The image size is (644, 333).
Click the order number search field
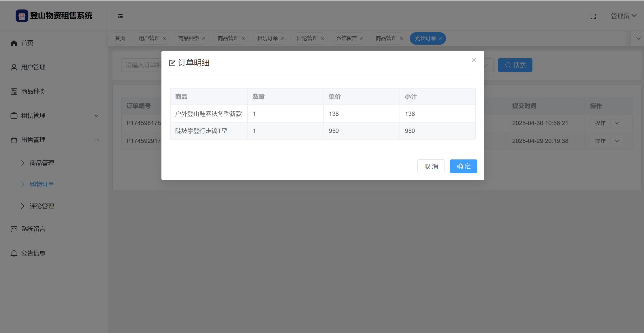pos(141,65)
